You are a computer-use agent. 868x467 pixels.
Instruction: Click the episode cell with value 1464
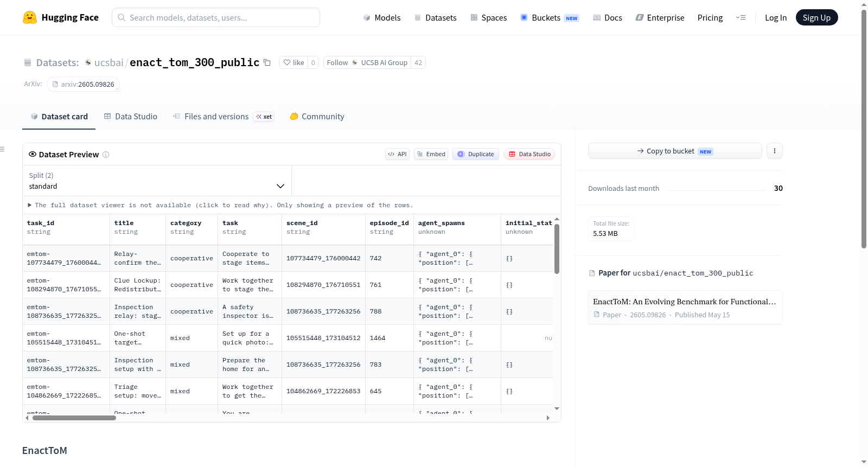click(x=390, y=338)
